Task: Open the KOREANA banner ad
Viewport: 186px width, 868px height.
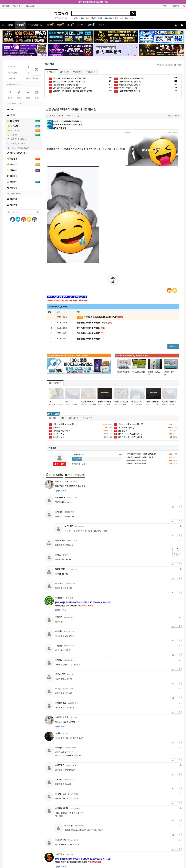Action: pos(25,50)
